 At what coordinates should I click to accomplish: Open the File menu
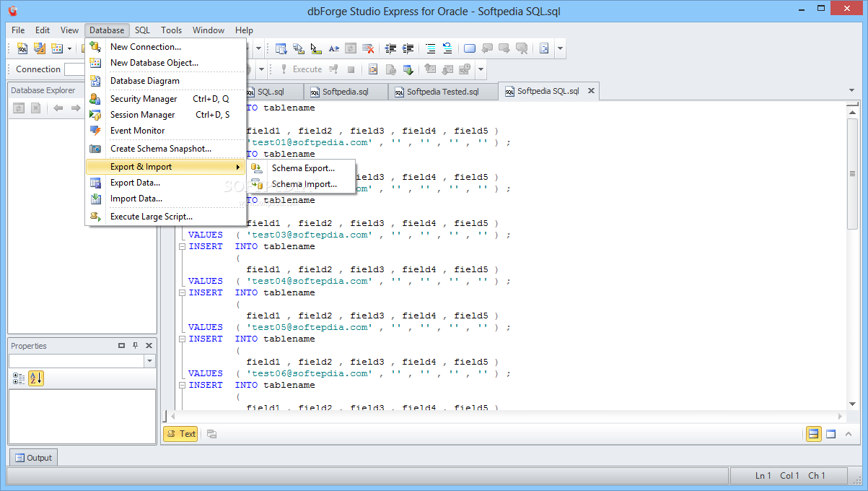tap(18, 30)
